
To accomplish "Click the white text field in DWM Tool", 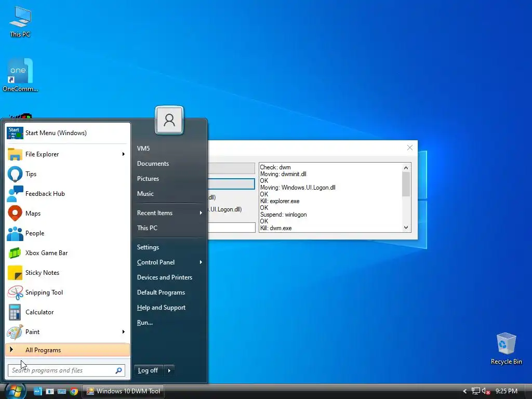I will tap(231, 228).
